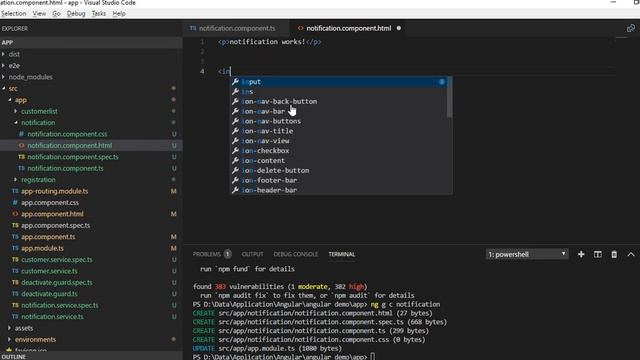The height and width of the screenshot is (360, 640).
Task: Open the Tasks menu
Action: point(98,13)
